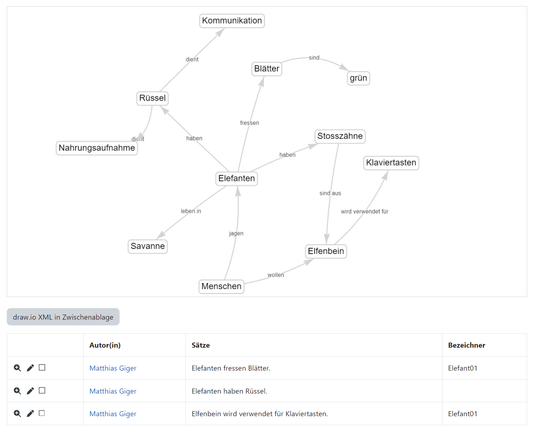
Task: Click the Nahrungsaufnahme node
Action: coord(97,148)
